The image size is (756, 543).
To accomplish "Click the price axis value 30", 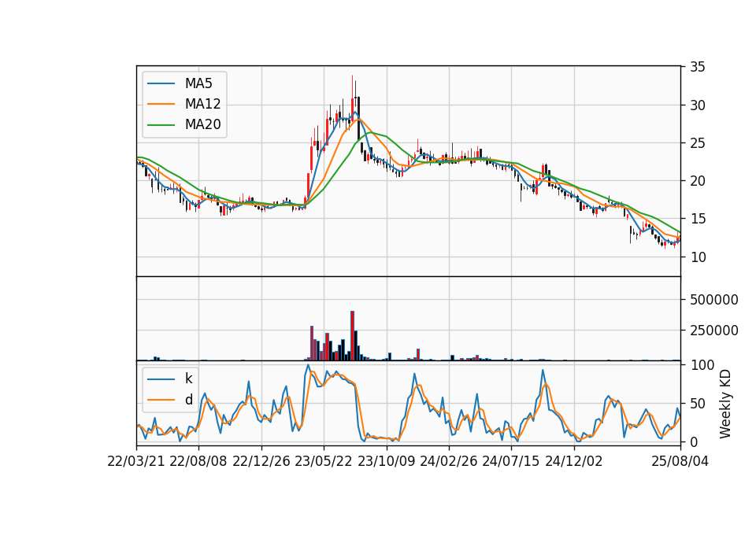I will (x=698, y=105).
